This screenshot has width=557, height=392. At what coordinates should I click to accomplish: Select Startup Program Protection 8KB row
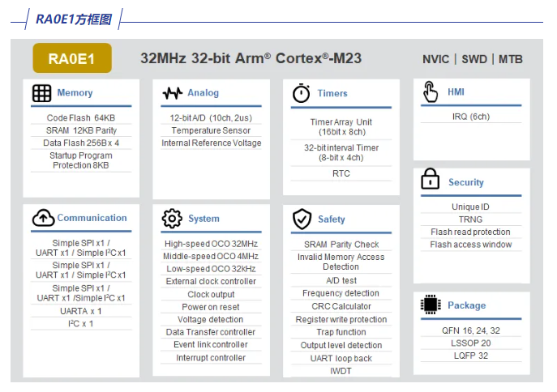[81, 160]
